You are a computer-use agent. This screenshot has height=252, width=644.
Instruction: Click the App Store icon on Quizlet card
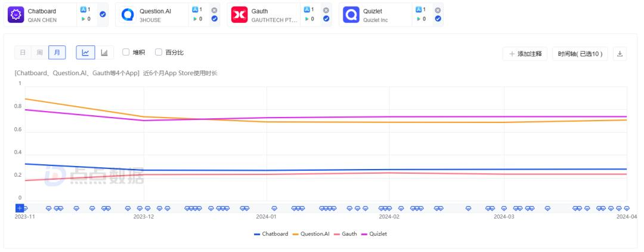[x=419, y=10]
